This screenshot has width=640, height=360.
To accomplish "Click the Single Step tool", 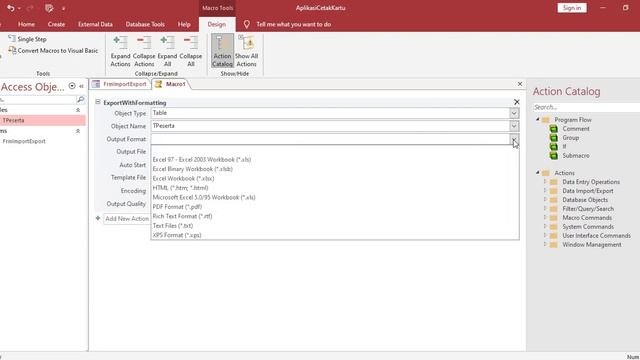I will pos(27,39).
